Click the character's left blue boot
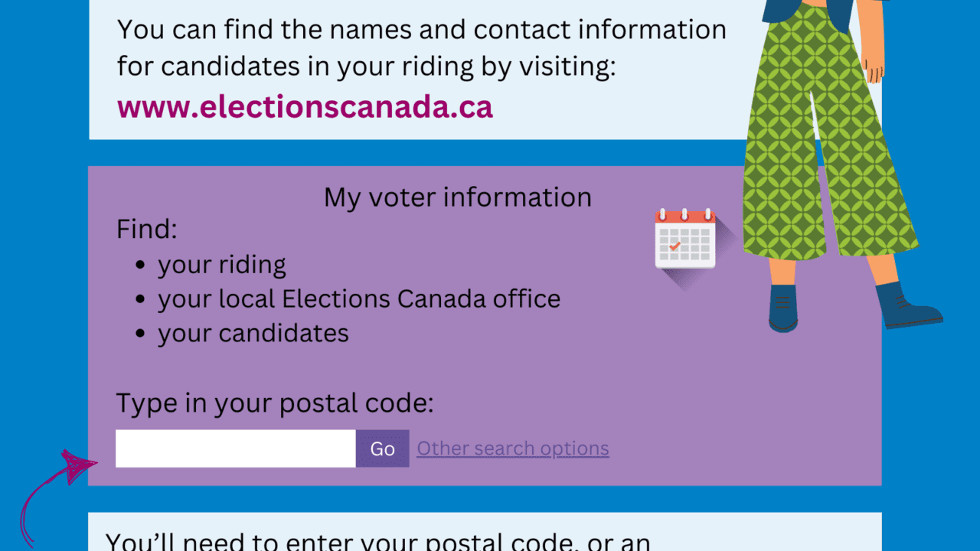Image resolution: width=980 pixels, height=551 pixels. pyautogui.click(x=783, y=308)
